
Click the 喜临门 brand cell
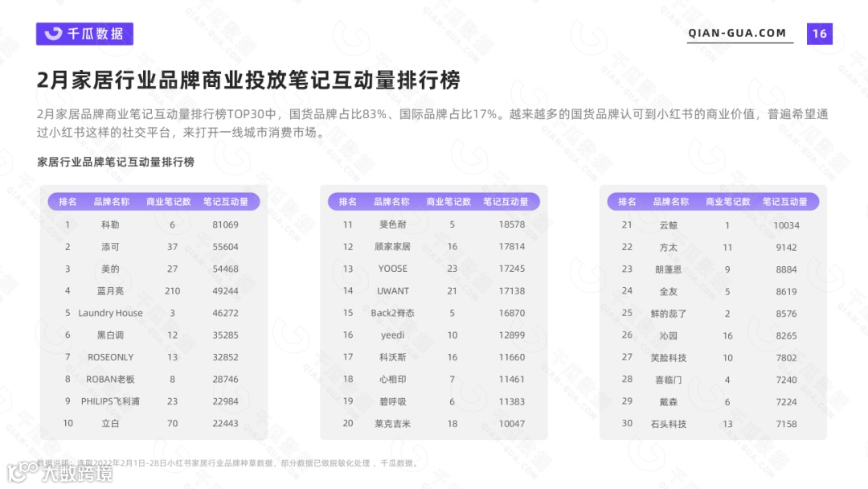coord(668,380)
